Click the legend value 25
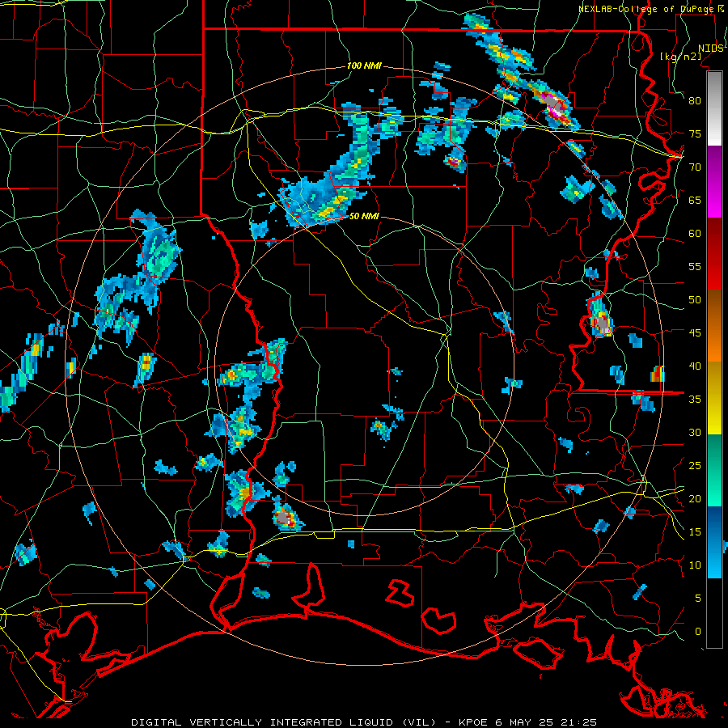Screen dimensions: 728x728 [x=695, y=466]
